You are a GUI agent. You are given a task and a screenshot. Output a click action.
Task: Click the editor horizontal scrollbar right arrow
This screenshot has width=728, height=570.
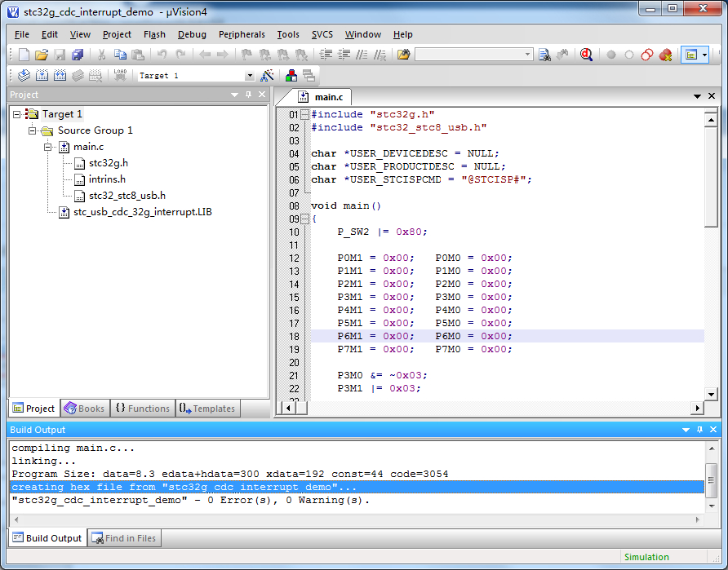(x=697, y=409)
